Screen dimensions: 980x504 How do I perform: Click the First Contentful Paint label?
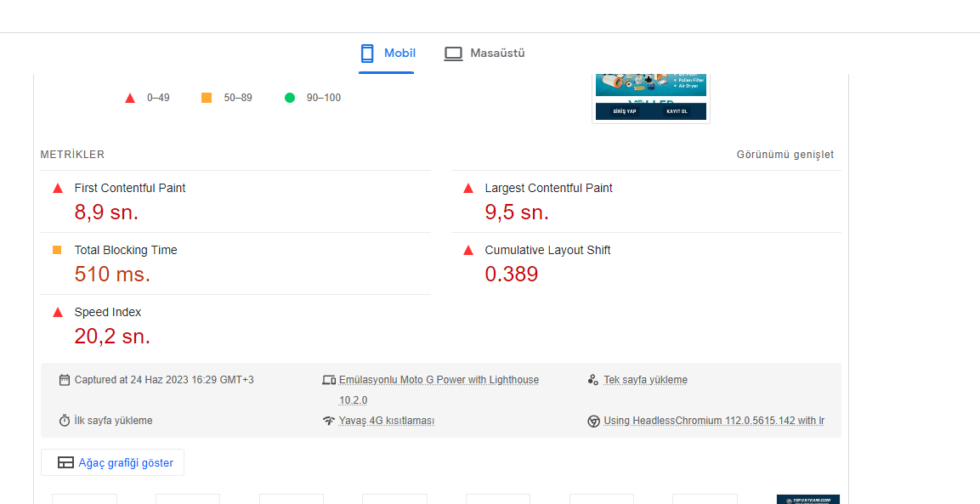pyautogui.click(x=130, y=188)
